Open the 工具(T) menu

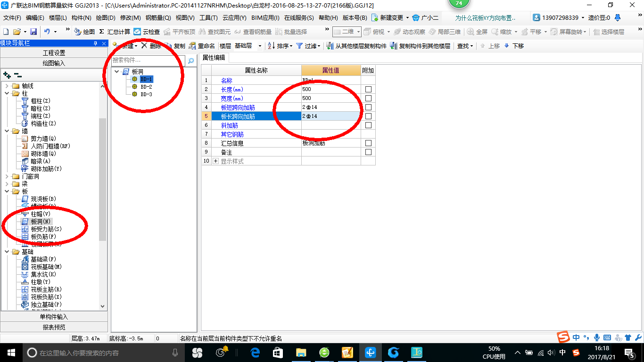208,18
